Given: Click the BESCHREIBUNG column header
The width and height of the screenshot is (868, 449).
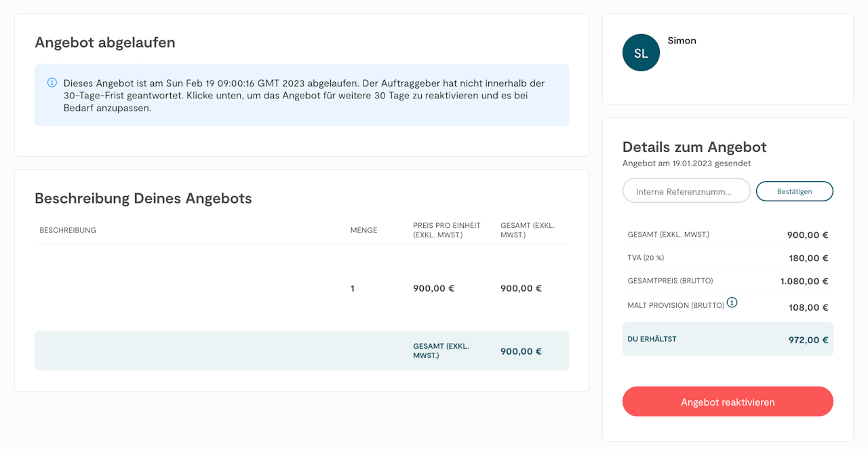Looking at the screenshot, I should point(68,230).
